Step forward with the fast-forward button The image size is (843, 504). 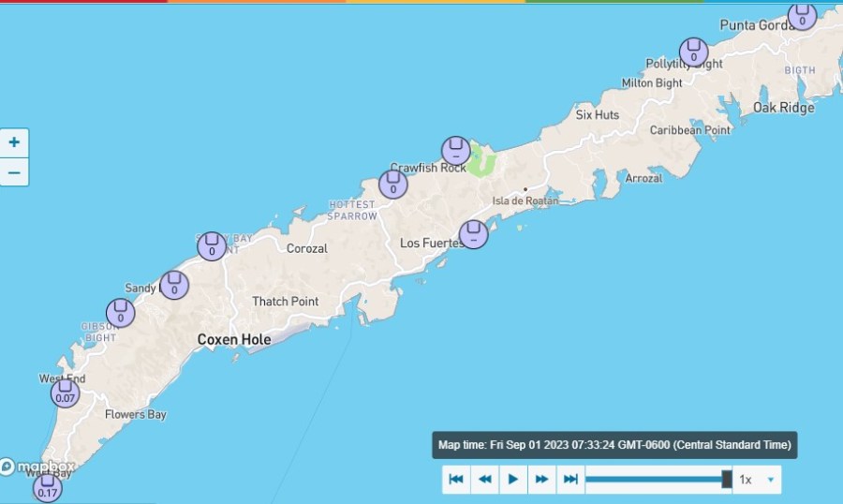(541, 480)
